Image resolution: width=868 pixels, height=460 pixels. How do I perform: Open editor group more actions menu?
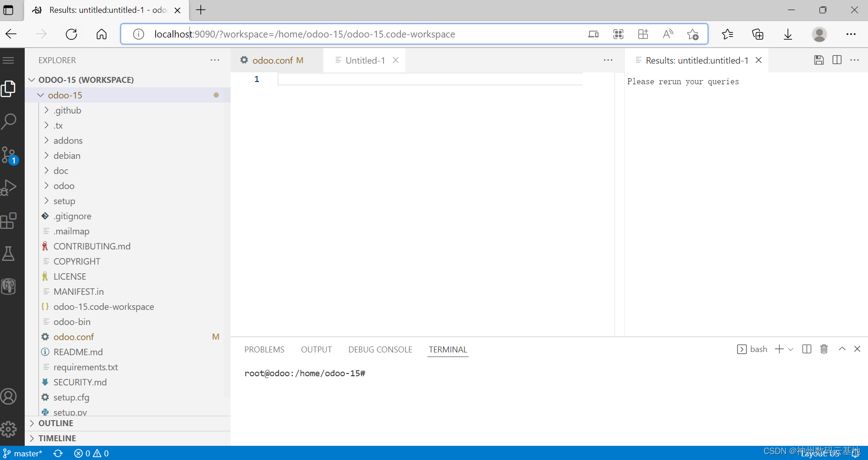tap(608, 60)
